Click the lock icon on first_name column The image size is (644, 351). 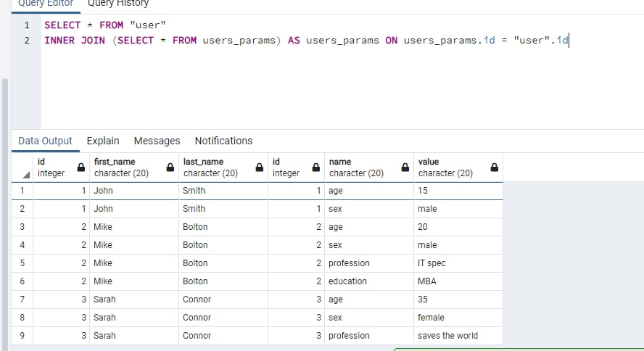point(170,167)
